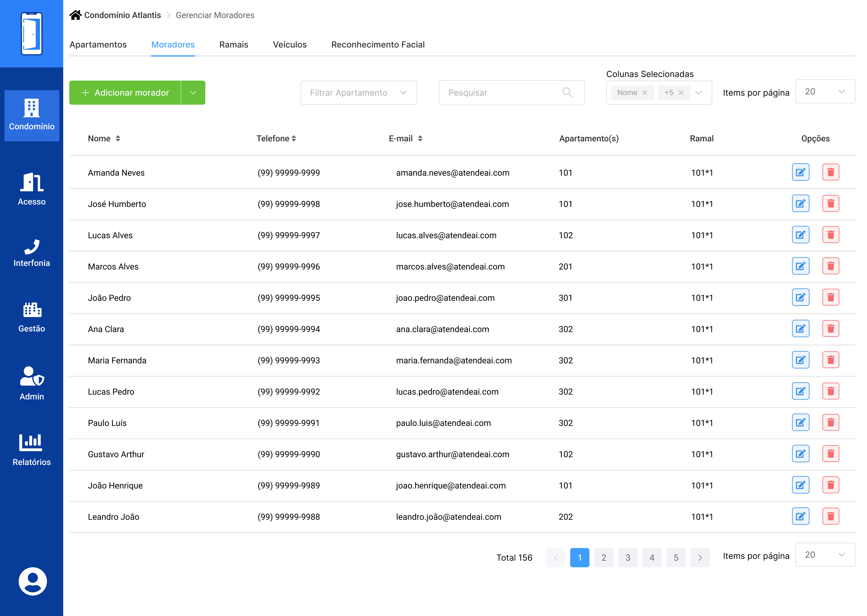Click the Adicionar morador button
This screenshot has width=867, height=616.
(125, 93)
